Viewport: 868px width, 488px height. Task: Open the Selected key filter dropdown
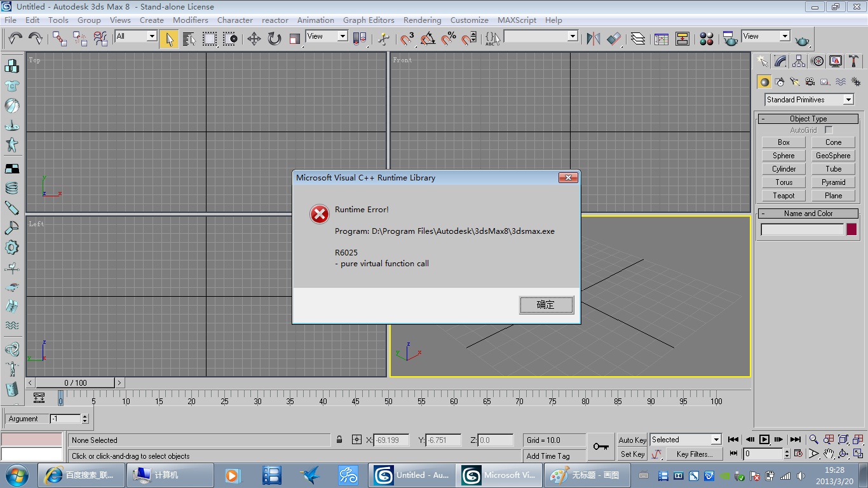tap(686, 440)
